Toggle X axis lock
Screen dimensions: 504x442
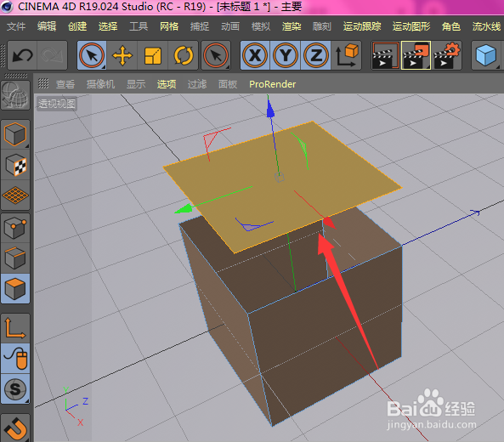(x=255, y=55)
